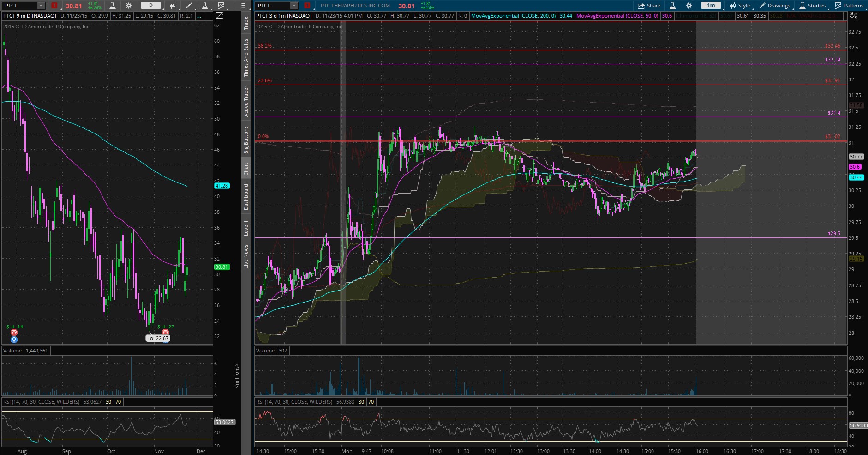This screenshot has width=868, height=455.
Task: Click the PTC THERAPEUTICS INC COM company name
Action: pyautogui.click(x=355, y=6)
